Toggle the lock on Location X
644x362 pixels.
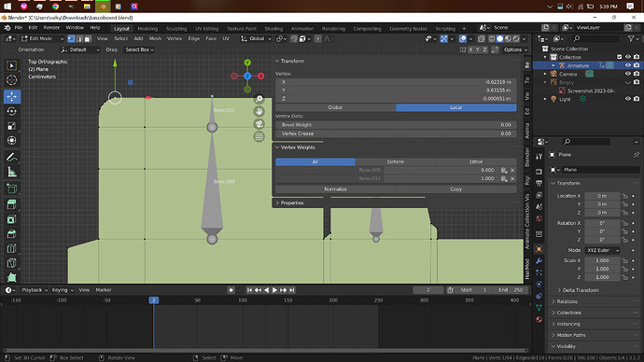(x=624, y=196)
